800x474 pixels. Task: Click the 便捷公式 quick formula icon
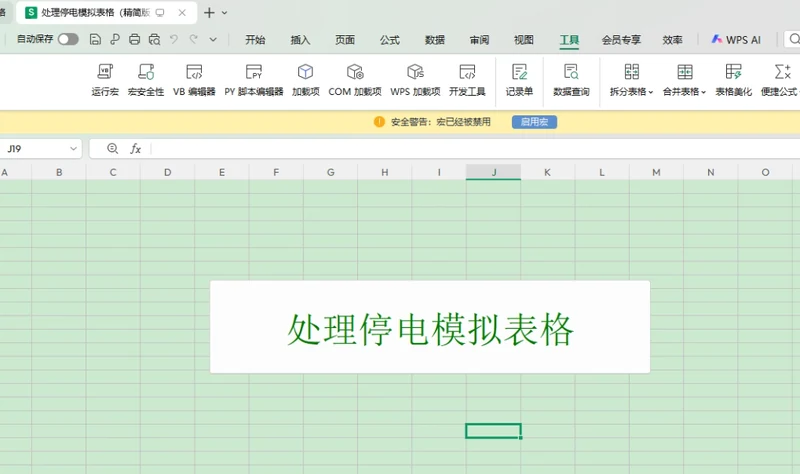[x=782, y=72]
